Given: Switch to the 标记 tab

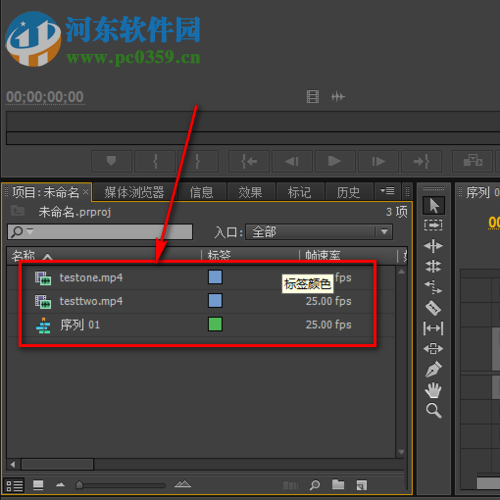Looking at the screenshot, I should coord(299,192).
